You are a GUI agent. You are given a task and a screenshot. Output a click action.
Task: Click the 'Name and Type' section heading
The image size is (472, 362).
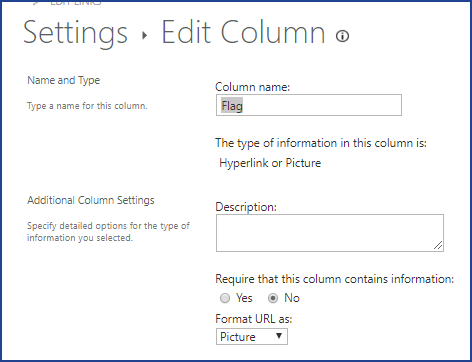63,80
